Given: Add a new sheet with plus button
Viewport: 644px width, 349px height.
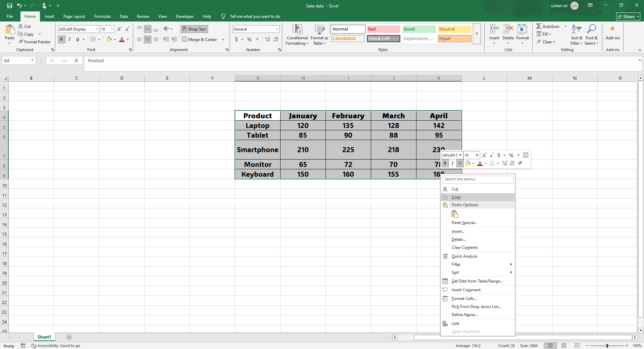Looking at the screenshot, I should click(69, 337).
